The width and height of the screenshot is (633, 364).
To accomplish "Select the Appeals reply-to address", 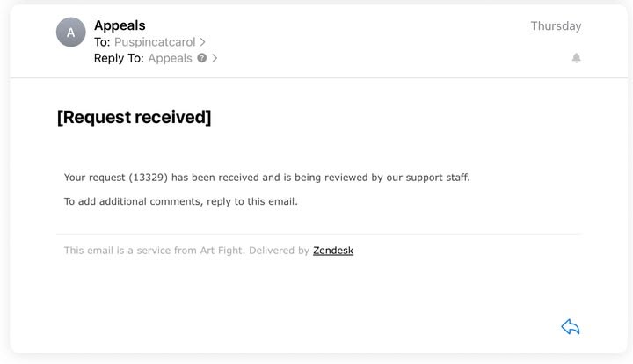I will [170, 58].
